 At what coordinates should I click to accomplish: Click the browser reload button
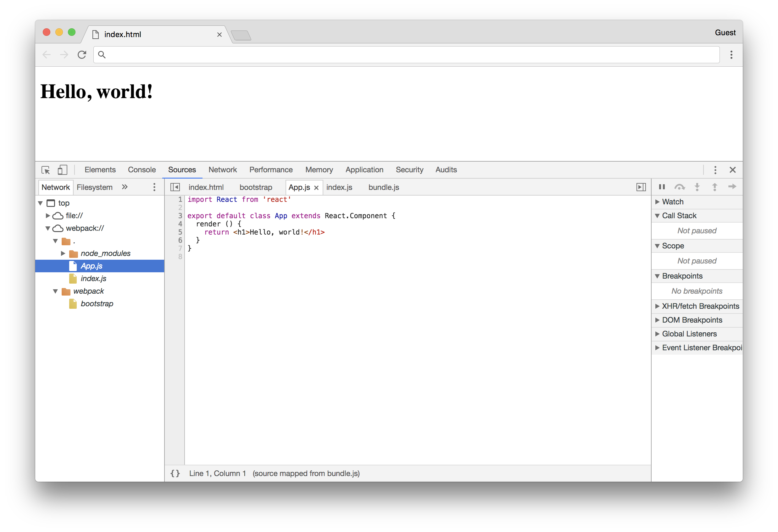(82, 55)
